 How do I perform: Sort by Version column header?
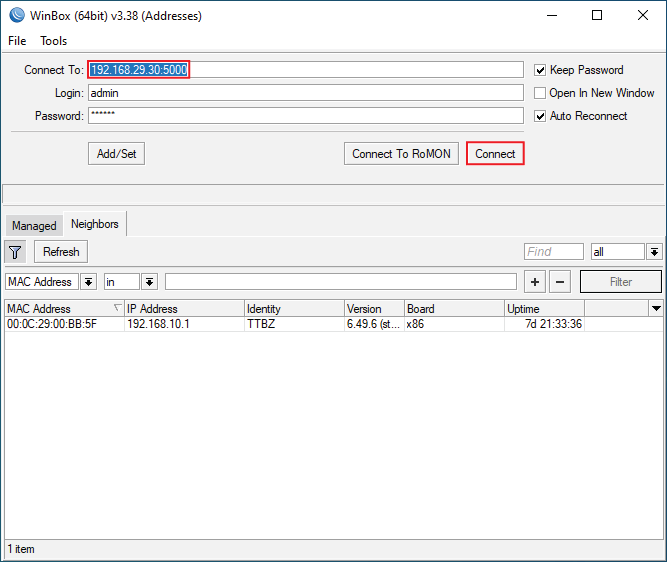pyautogui.click(x=374, y=308)
